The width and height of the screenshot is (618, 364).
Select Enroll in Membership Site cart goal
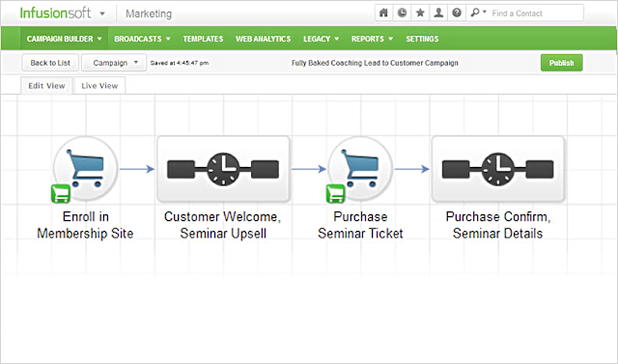coord(85,169)
